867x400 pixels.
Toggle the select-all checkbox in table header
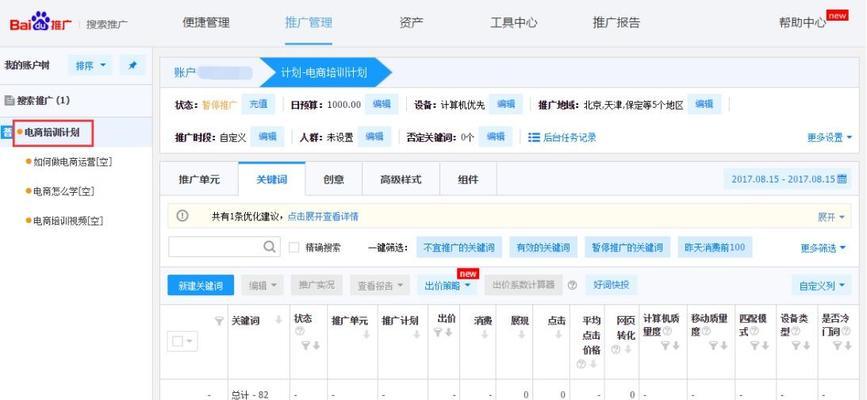pos(177,341)
